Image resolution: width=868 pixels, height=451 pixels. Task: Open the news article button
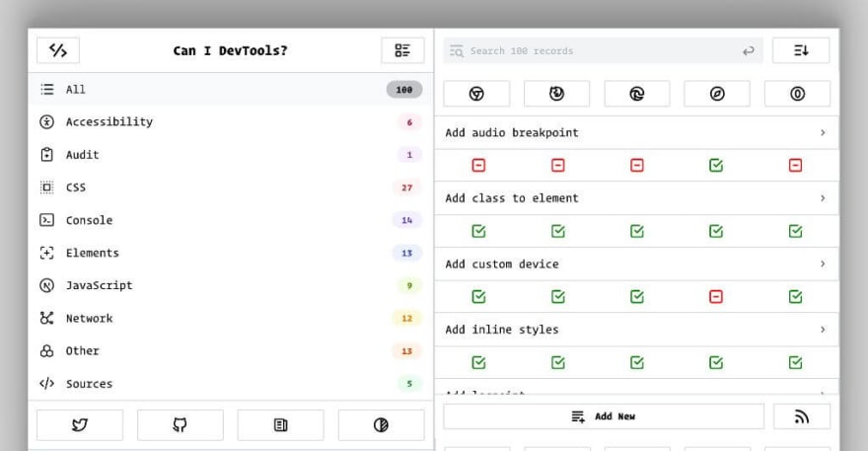[x=281, y=425]
